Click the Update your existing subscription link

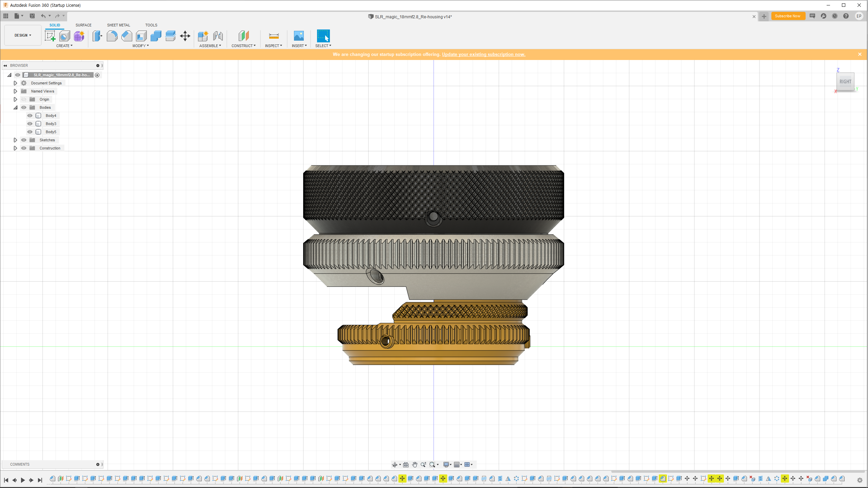(x=484, y=54)
